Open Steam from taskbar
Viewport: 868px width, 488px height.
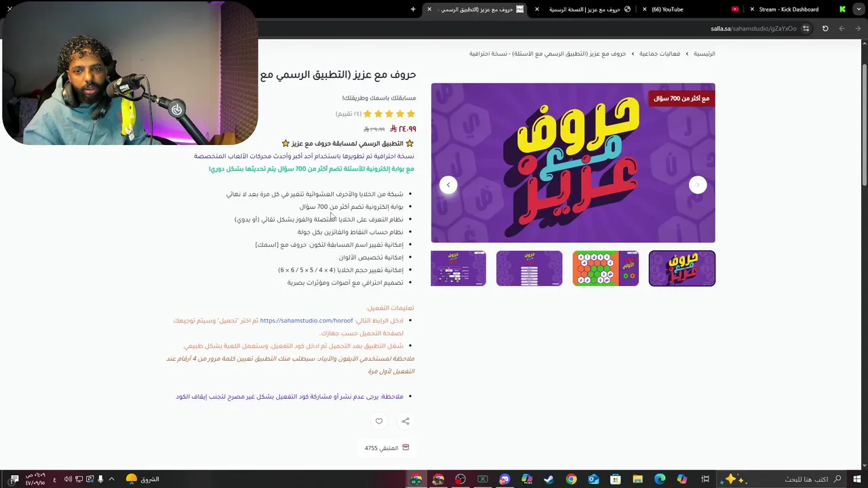(549, 479)
